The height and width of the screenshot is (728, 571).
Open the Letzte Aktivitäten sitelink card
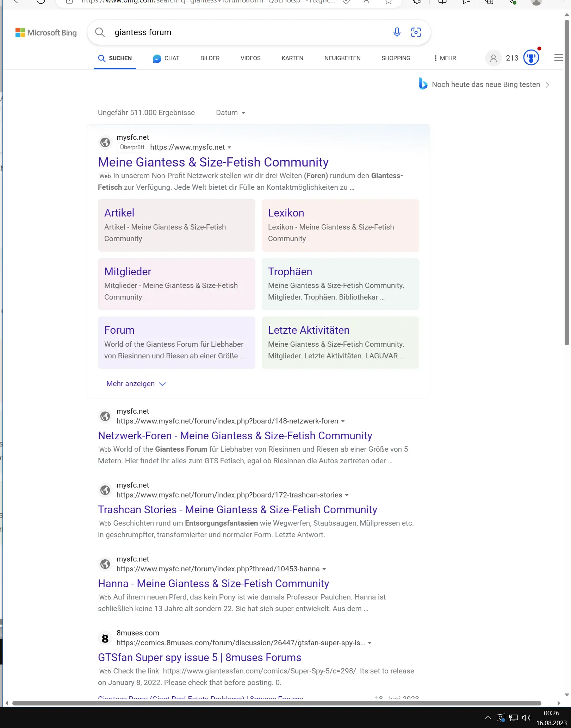pos(340,343)
